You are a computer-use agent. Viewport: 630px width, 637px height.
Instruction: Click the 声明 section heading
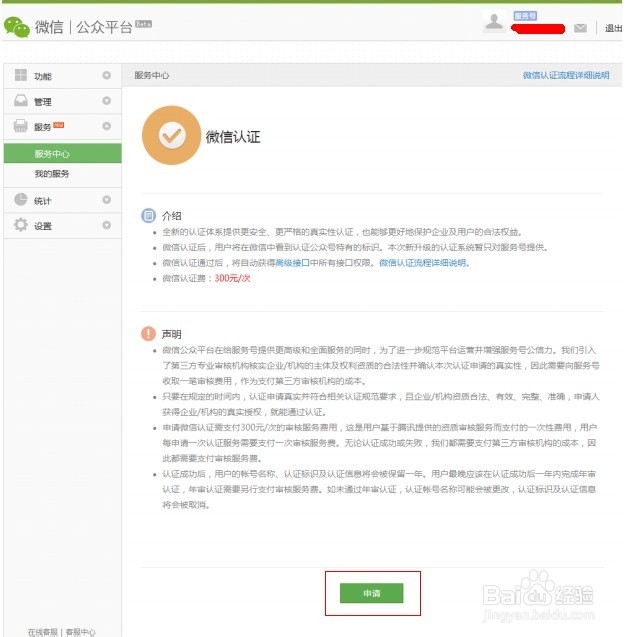click(171, 334)
